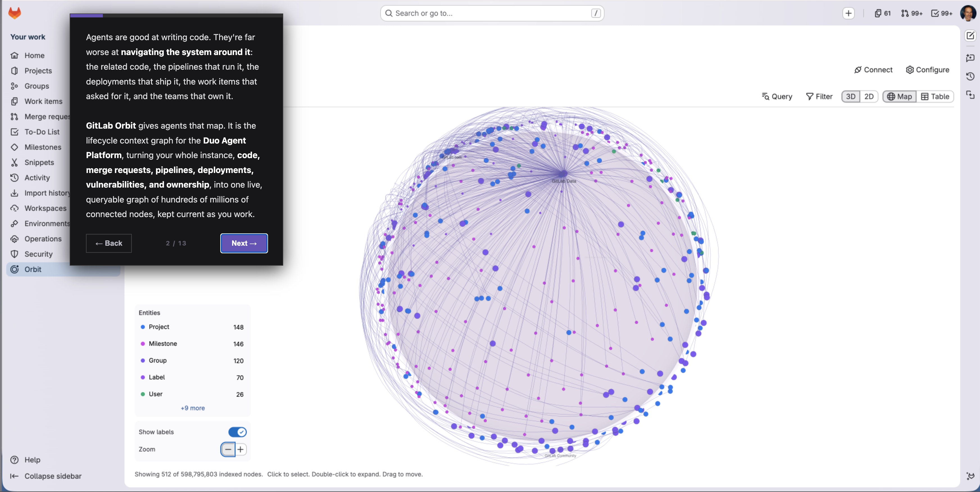Viewport: 980px width, 492px height.
Task: Open the Filter options
Action: point(819,97)
